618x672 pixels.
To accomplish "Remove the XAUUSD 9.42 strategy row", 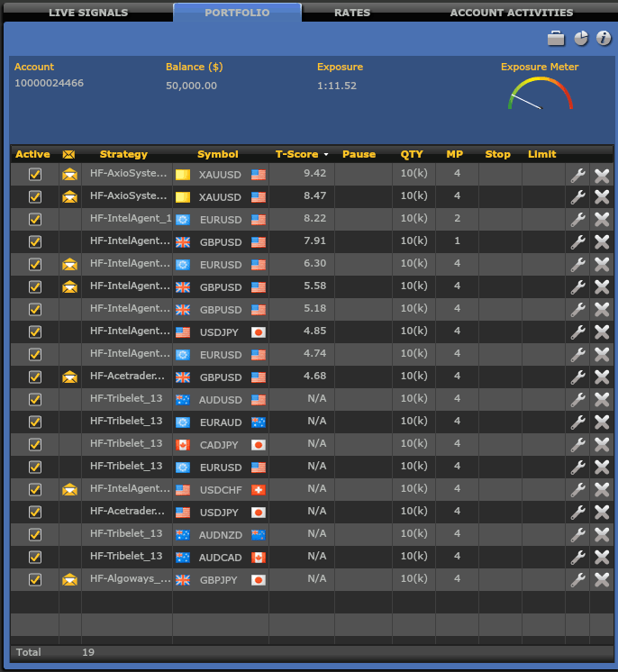I will [602, 175].
